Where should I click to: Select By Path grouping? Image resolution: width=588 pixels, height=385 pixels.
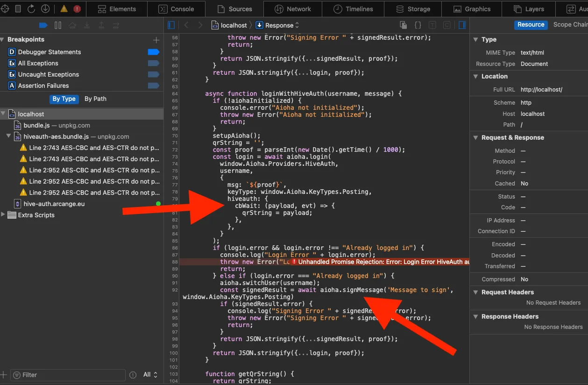tap(95, 99)
